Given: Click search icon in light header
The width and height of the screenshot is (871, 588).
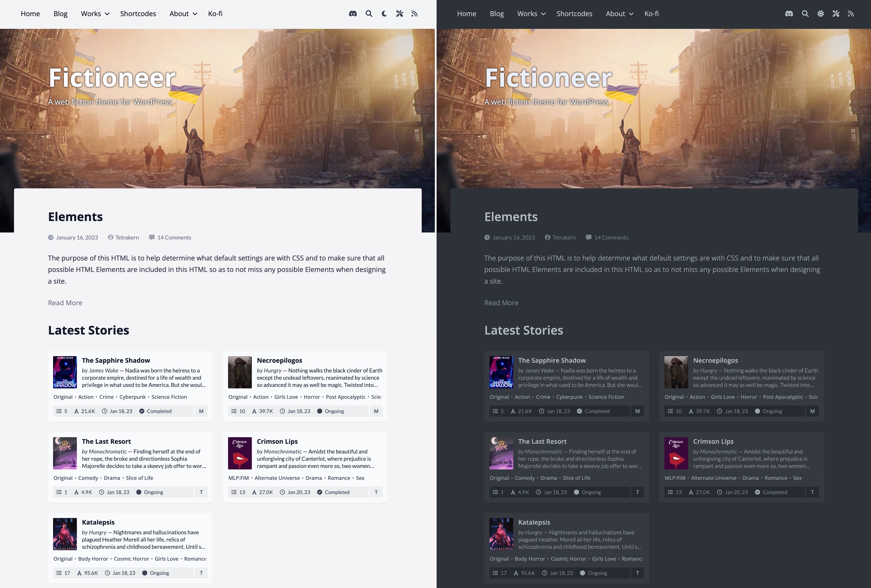Looking at the screenshot, I should (x=369, y=14).
